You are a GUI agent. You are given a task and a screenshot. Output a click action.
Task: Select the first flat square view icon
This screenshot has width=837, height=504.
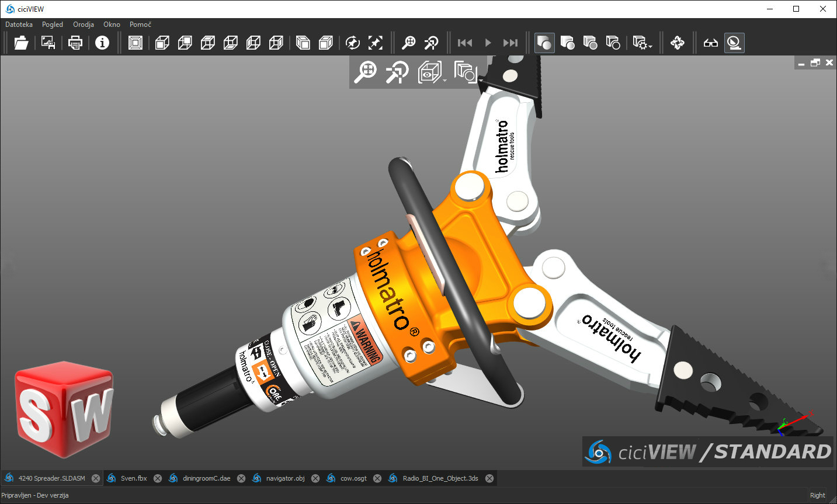tap(136, 43)
